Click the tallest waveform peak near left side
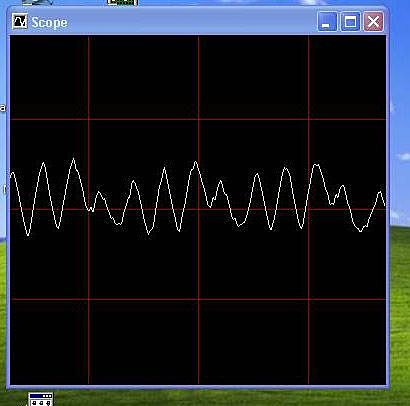410x406 pixels. [x=74, y=159]
